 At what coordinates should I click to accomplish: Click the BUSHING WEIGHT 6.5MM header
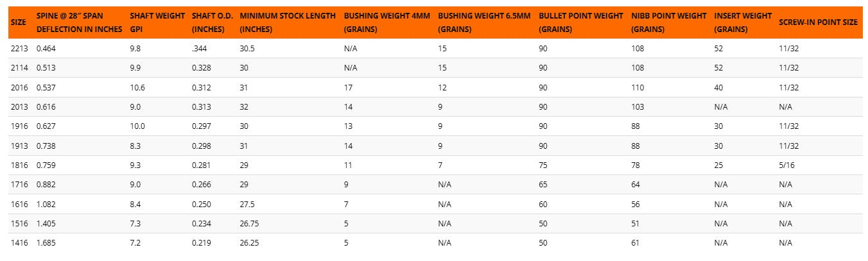(484, 22)
